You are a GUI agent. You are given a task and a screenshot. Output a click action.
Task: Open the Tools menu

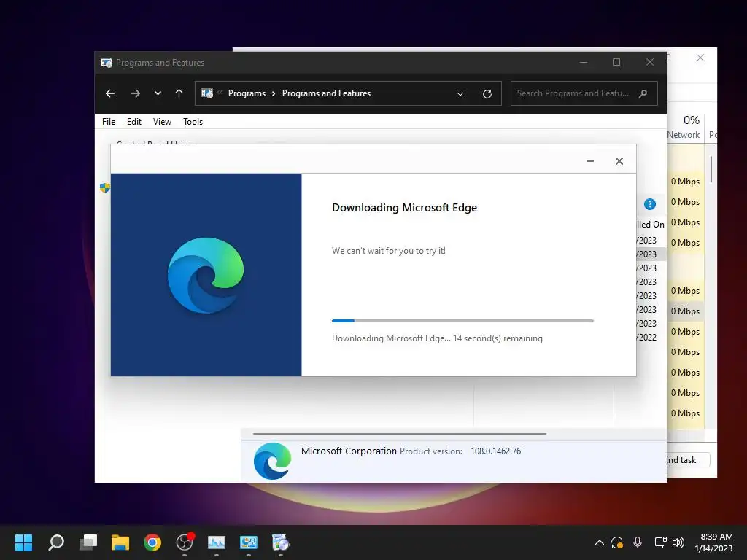tap(193, 122)
